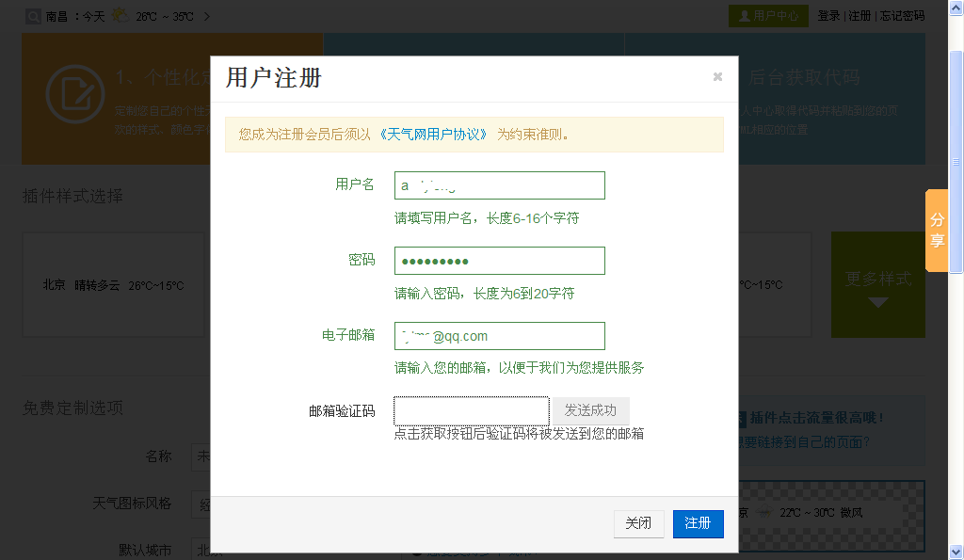Click the 名称 text field behind the dialog
This screenshot has height=560, width=964.
[201, 456]
